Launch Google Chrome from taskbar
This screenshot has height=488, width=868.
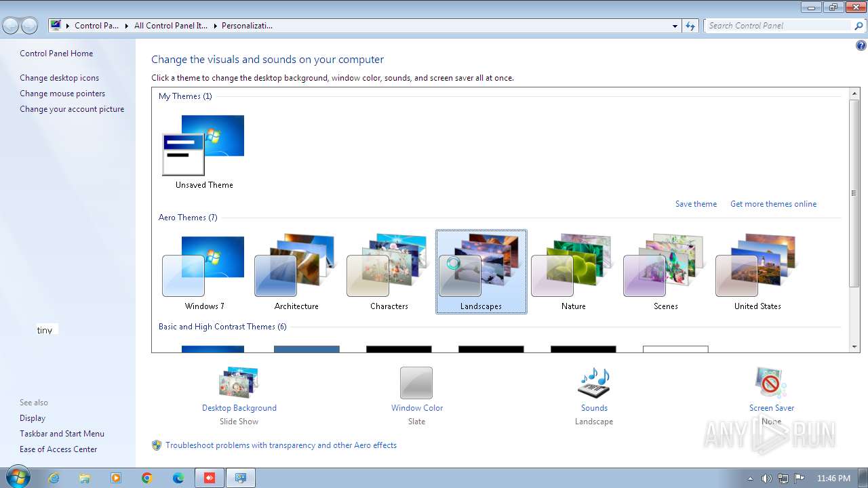pyautogui.click(x=147, y=478)
